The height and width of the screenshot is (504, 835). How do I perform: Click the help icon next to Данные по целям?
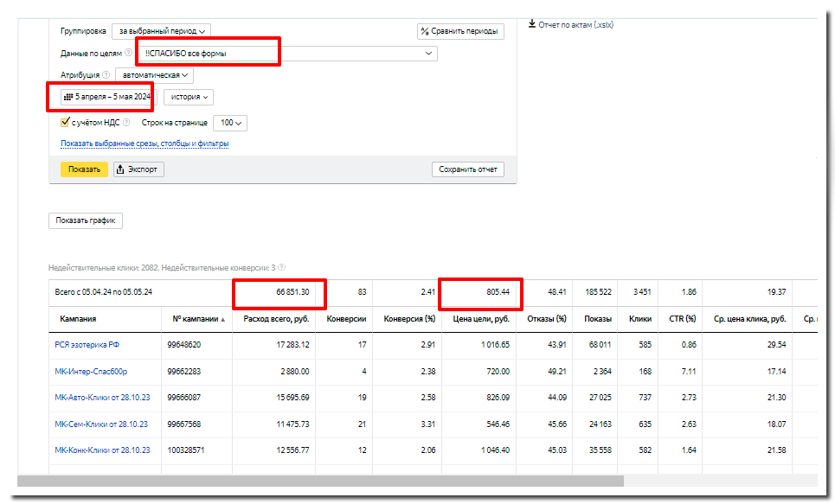pyautogui.click(x=129, y=54)
